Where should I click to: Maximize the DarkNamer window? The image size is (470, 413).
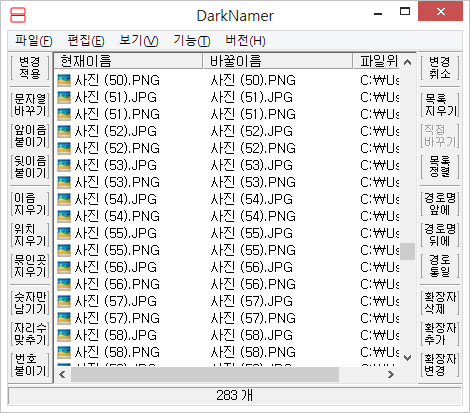click(405, 12)
